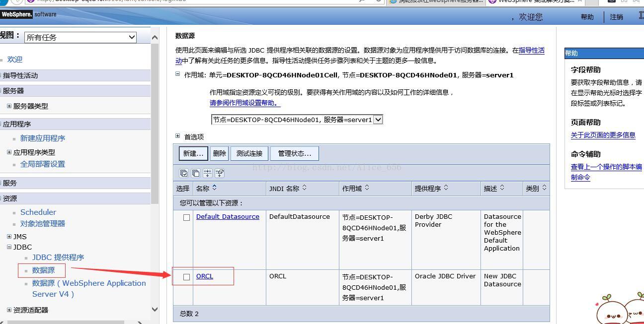
Task: Expand the 首选项 section
Action: [x=178, y=136]
